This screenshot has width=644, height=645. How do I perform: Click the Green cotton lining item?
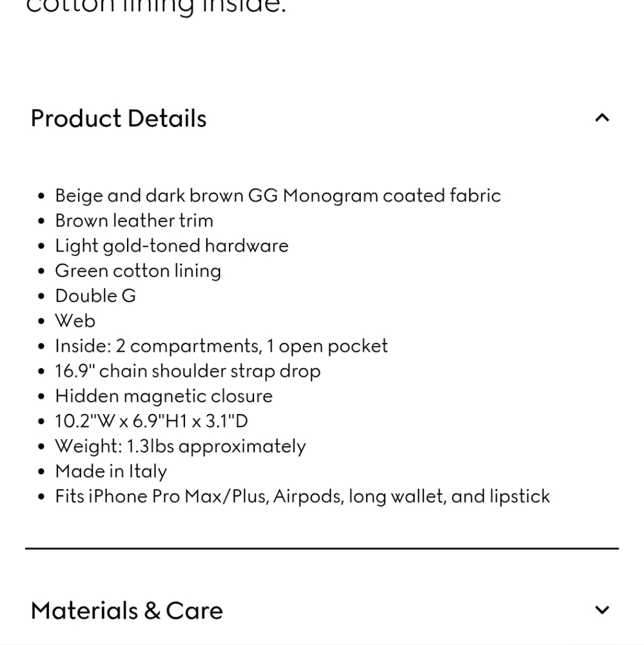(x=138, y=271)
